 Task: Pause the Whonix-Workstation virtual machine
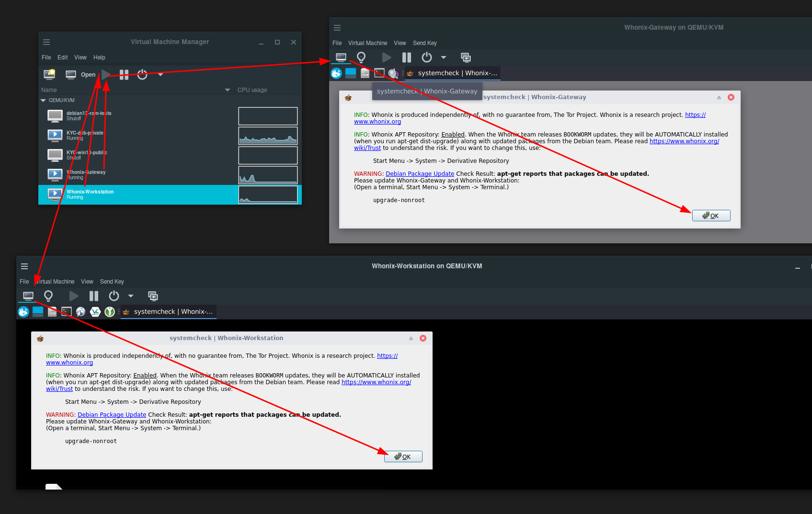pos(94,296)
